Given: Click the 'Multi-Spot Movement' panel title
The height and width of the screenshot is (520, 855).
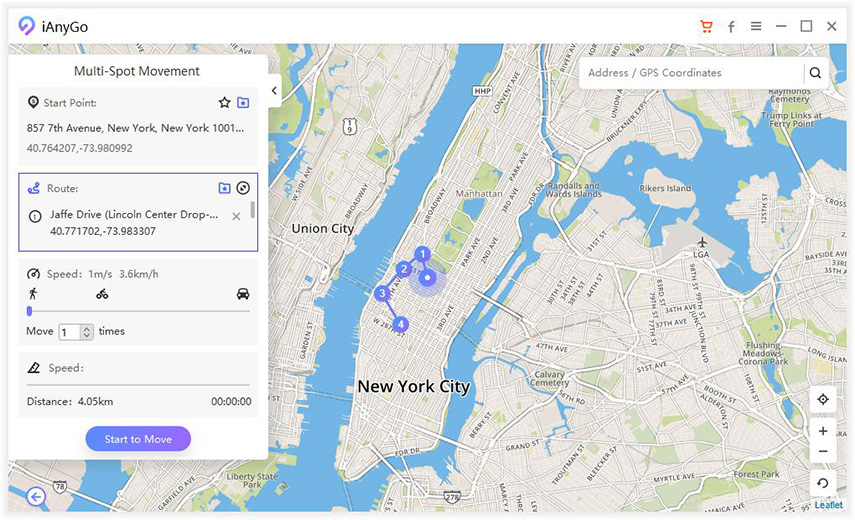Looking at the screenshot, I should (x=137, y=71).
